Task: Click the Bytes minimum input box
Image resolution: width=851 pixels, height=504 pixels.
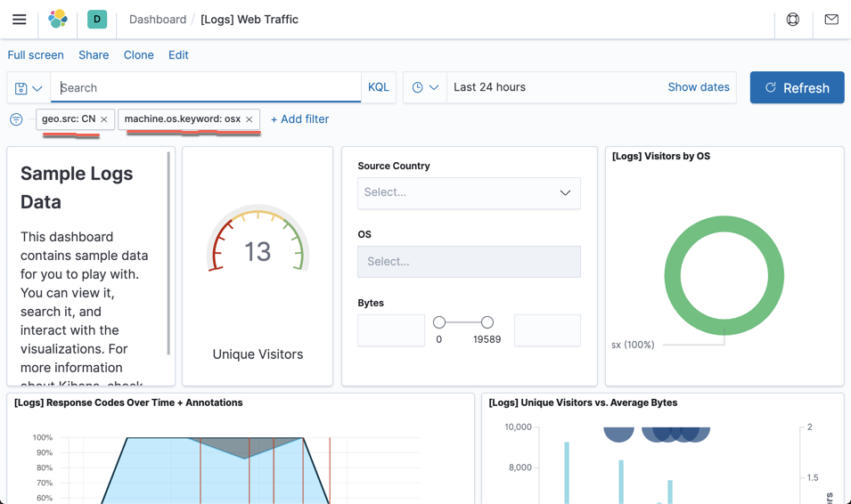Action: [x=391, y=330]
